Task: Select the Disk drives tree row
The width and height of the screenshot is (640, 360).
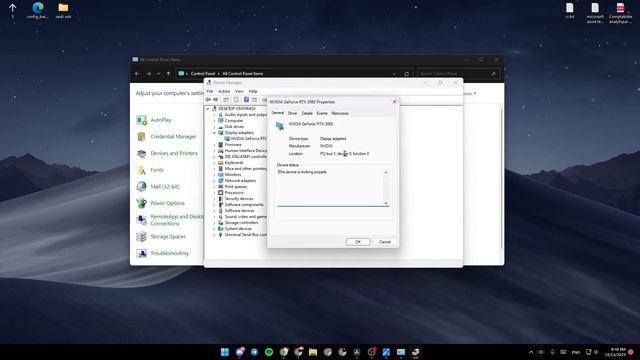Action: (234, 127)
